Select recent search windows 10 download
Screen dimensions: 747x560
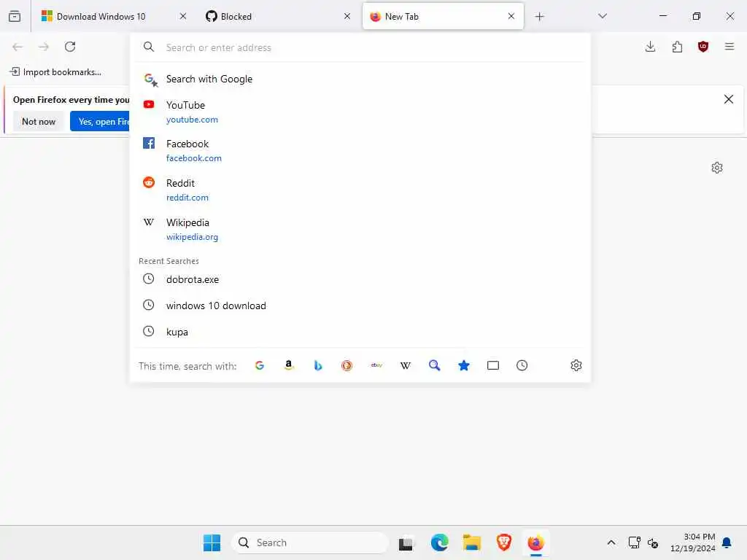pos(360,306)
